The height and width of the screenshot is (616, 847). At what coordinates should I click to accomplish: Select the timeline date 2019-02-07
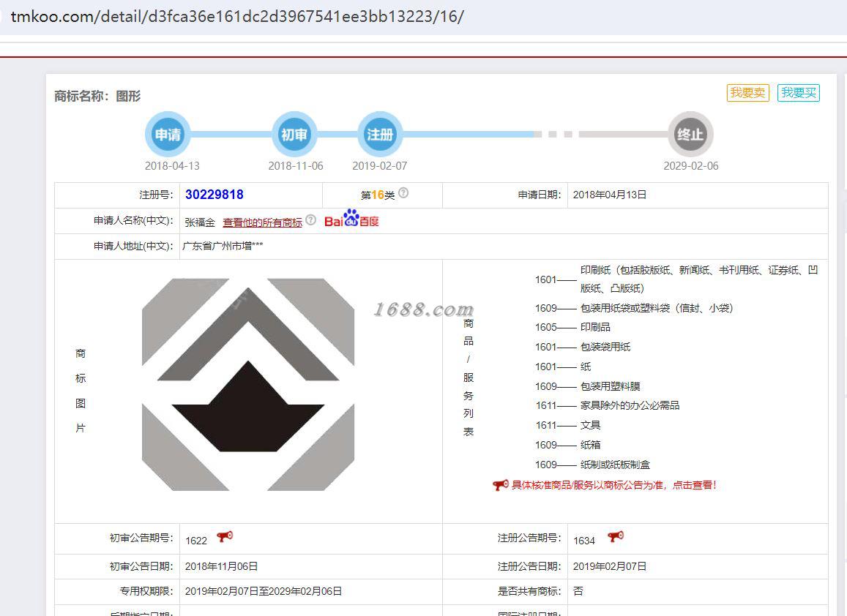(380, 166)
